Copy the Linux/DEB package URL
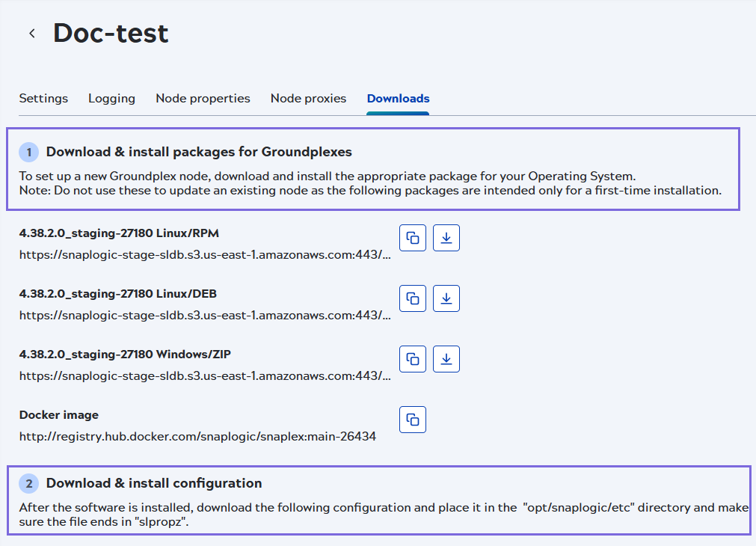The width and height of the screenshot is (756, 546). 413,298
